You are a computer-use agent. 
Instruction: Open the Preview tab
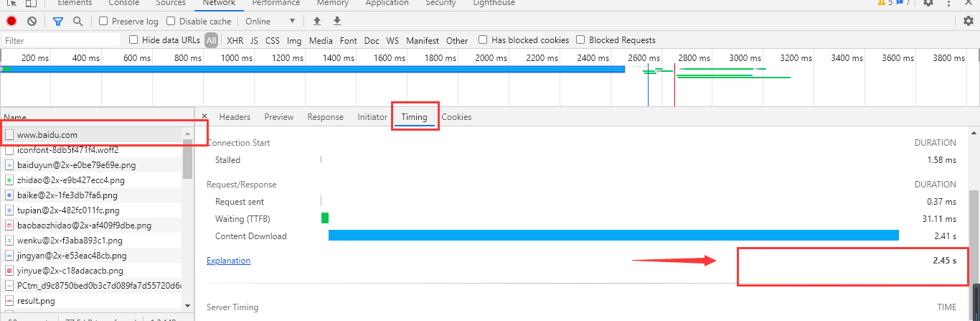click(279, 117)
